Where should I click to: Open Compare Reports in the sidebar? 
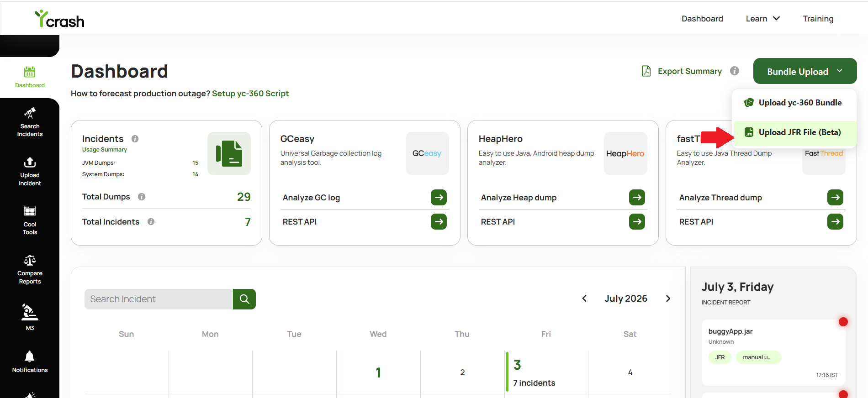click(x=30, y=270)
